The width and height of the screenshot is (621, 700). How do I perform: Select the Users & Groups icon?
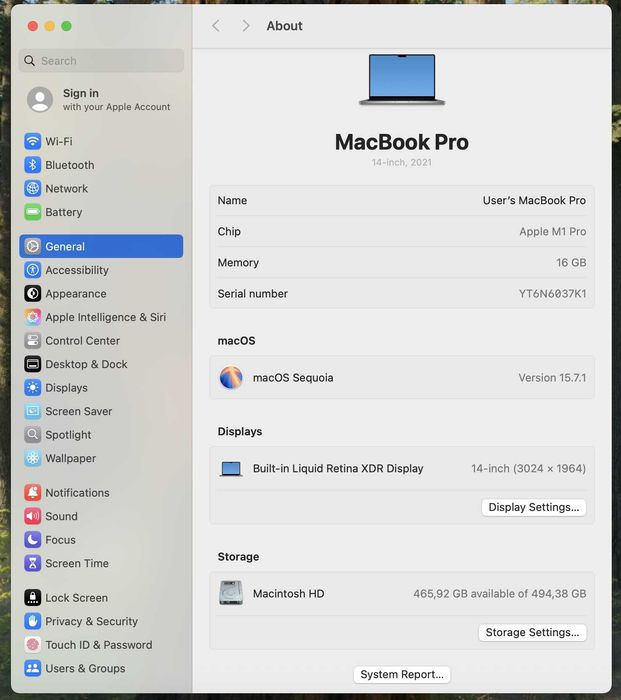click(x=33, y=668)
